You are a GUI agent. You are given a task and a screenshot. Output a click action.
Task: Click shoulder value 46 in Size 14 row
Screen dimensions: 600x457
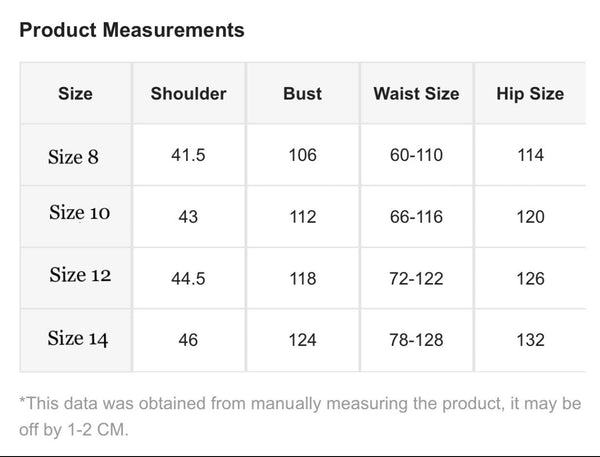click(188, 341)
